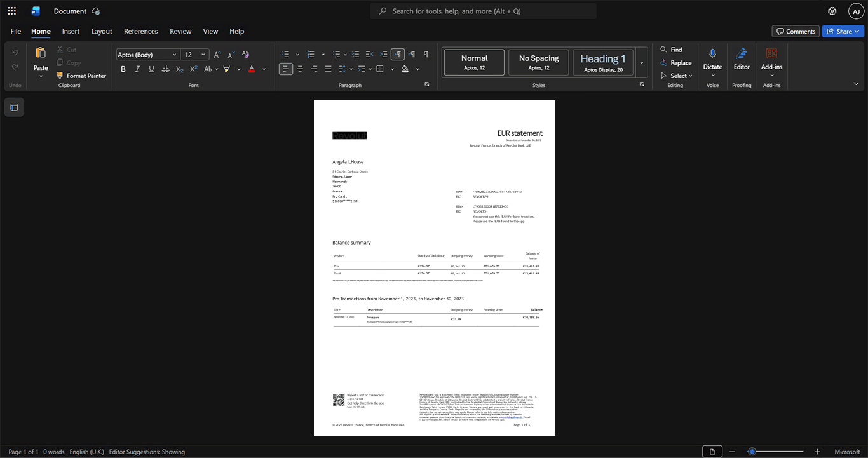
Task: Activate the Format Painter tool
Action: (x=81, y=76)
